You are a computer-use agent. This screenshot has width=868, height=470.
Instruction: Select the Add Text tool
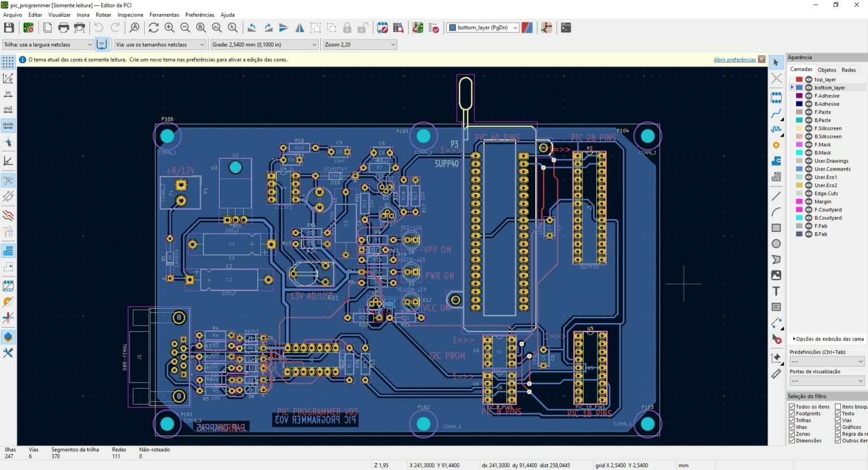[x=776, y=291]
